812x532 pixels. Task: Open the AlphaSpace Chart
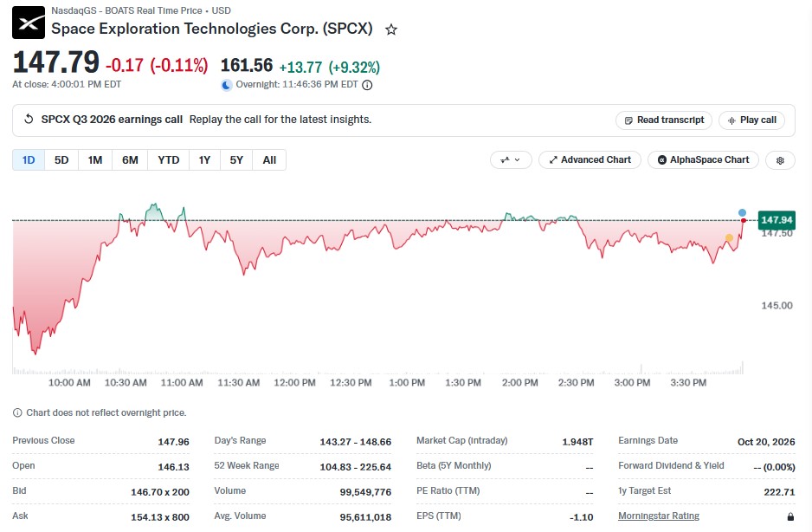(x=703, y=160)
